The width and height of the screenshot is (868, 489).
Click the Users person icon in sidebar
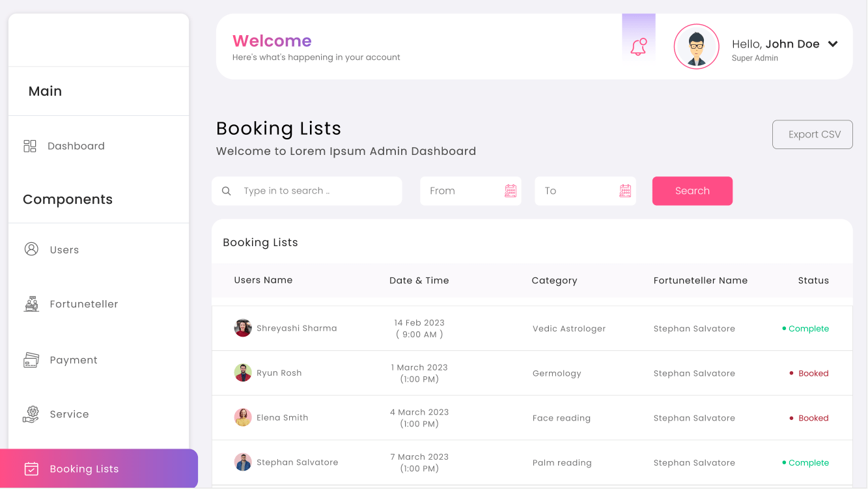coord(31,249)
